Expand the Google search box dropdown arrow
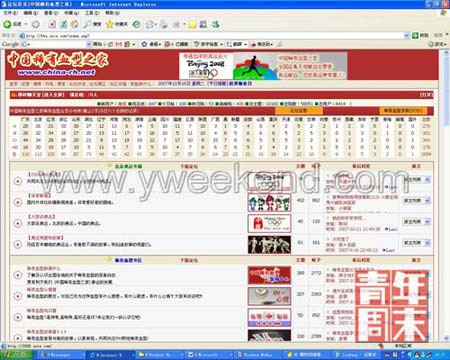This screenshot has height=360, width=450. [x=89, y=44]
